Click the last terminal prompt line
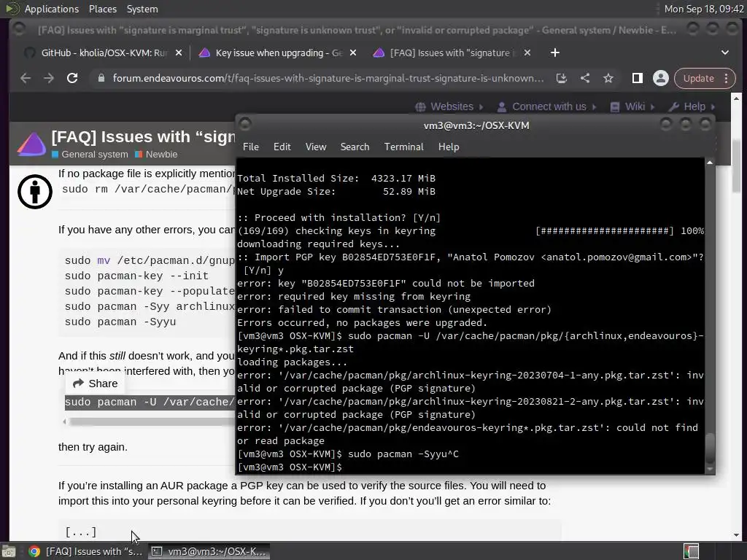The image size is (747, 560). tap(290, 467)
